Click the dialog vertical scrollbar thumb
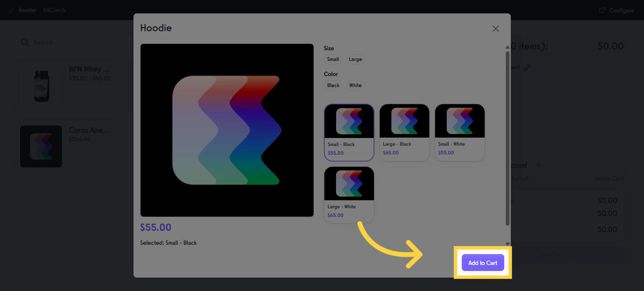644x291 pixels. click(507, 138)
